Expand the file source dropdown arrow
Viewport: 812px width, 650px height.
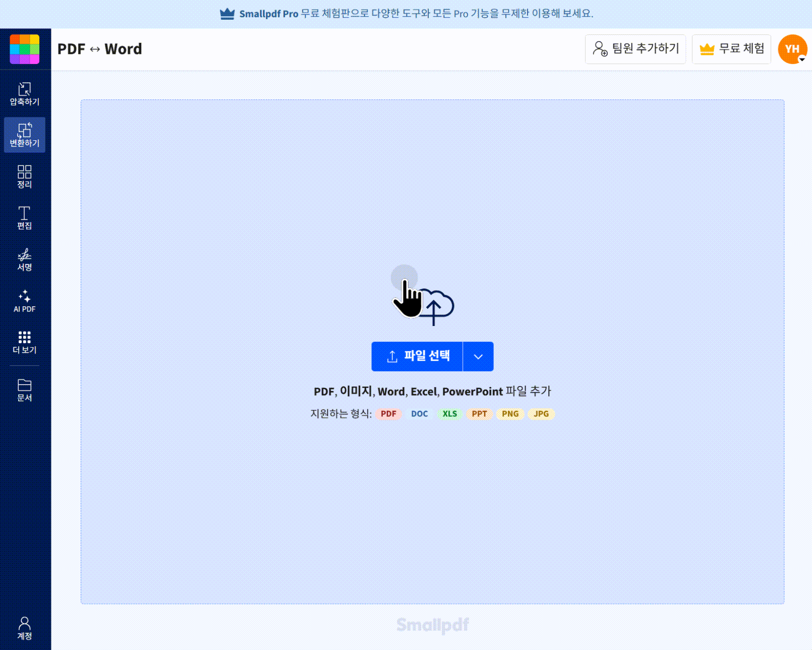[478, 356]
